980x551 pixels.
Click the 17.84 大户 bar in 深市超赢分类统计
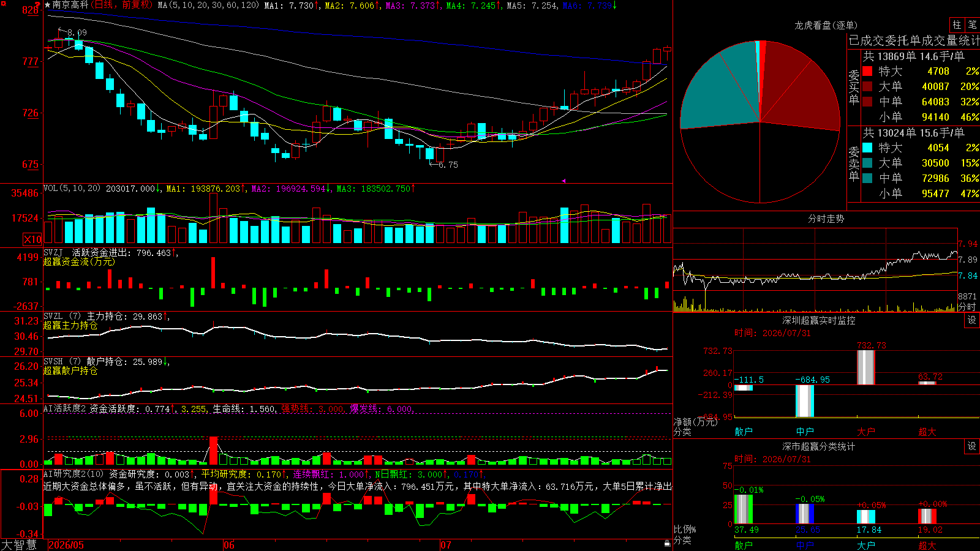pyautogui.click(x=866, y=517)
